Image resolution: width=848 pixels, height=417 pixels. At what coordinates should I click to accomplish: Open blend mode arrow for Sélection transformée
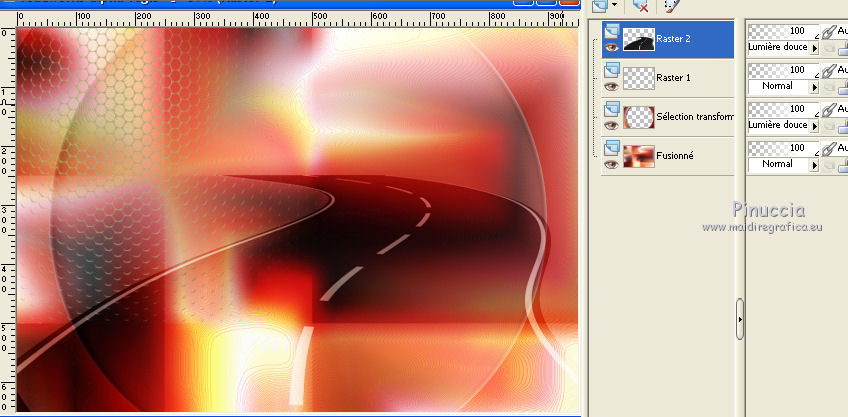pyautogui.click(x=814, y=126)
